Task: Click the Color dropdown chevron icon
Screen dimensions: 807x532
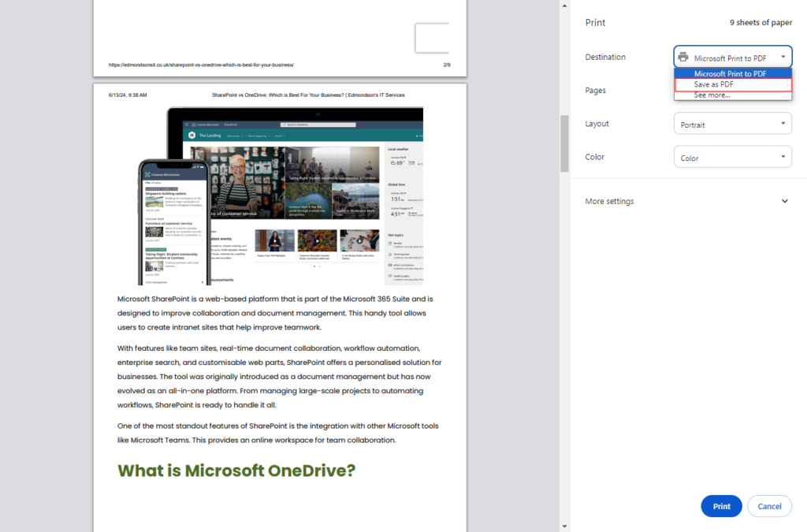Action: pos(783,156)
